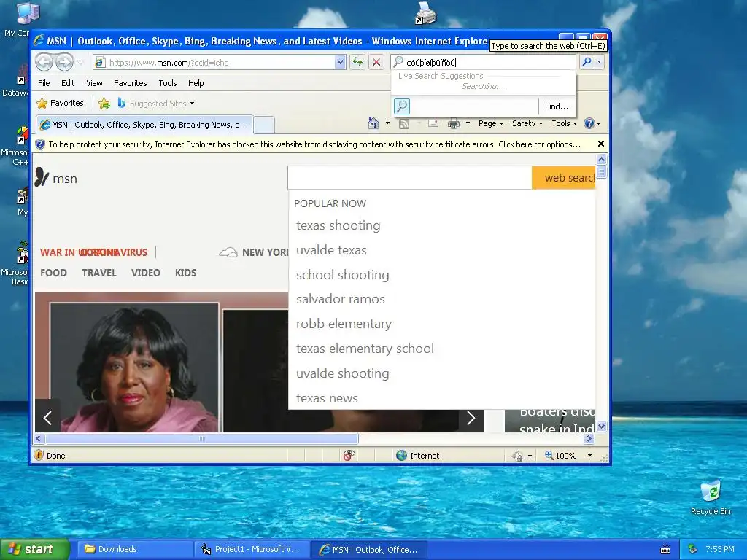
Task: Expand the address bar history dropdown
Action: click(340, 62)
